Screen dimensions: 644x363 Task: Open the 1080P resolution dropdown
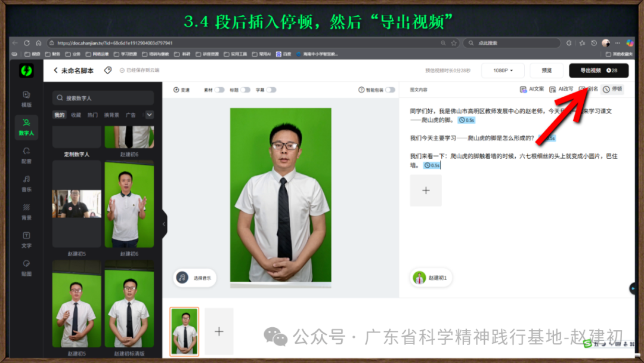point(501,70)
